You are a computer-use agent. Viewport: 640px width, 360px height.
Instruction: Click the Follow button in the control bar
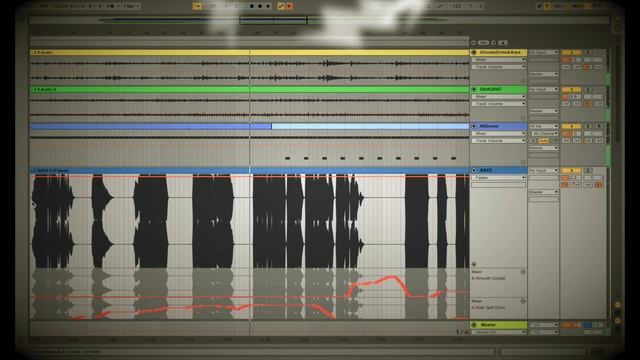click(197, 6)
